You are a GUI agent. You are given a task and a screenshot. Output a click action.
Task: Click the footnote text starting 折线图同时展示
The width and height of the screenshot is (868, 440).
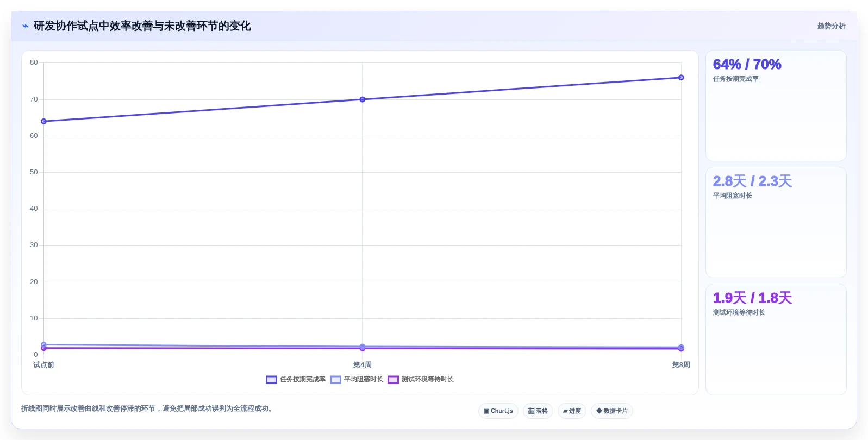[147, 408]
